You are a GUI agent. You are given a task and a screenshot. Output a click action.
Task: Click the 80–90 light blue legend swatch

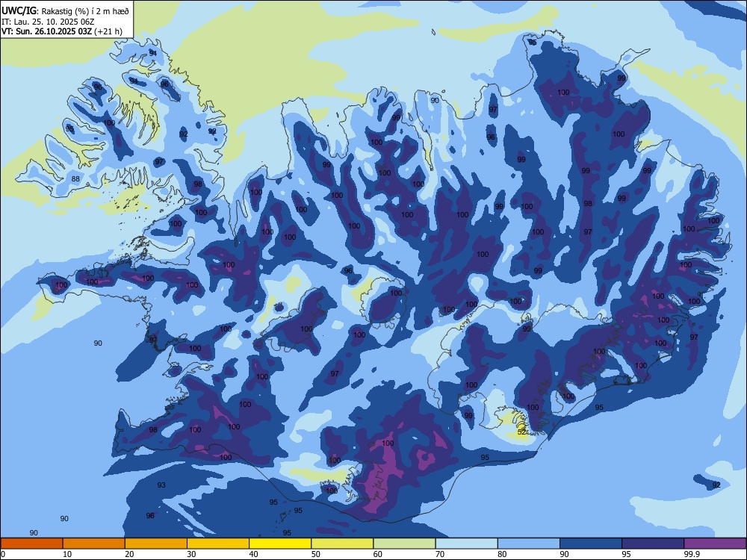point(529,544)
